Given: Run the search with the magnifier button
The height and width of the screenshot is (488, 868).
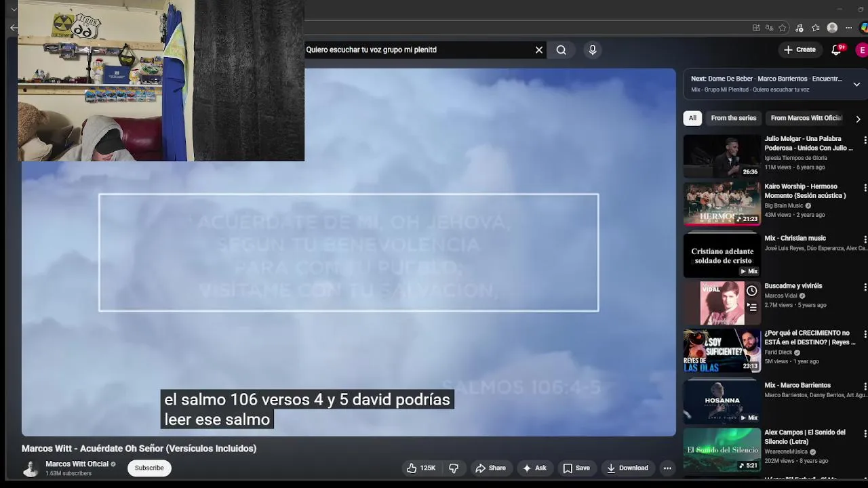Looking at the screenshot, I should [x=561, y=50].
